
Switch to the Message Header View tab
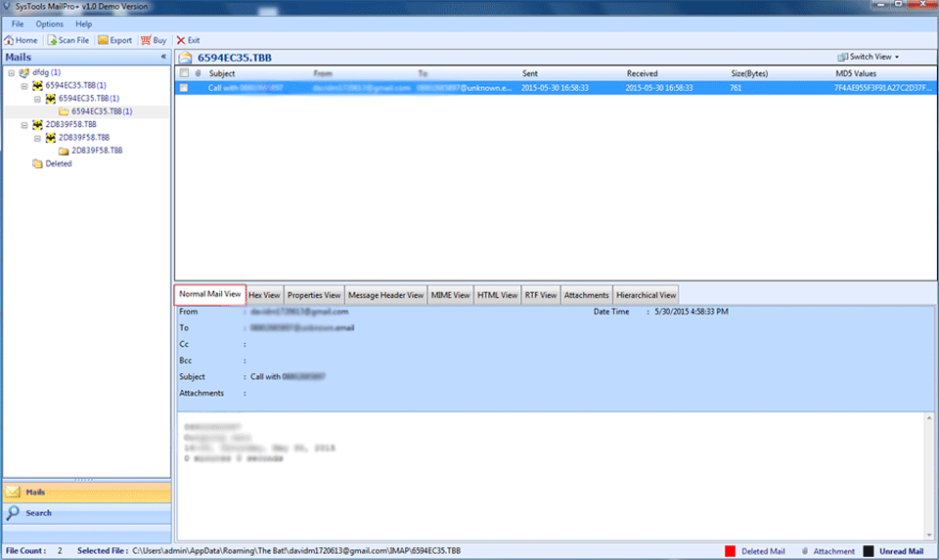(385, 295)
